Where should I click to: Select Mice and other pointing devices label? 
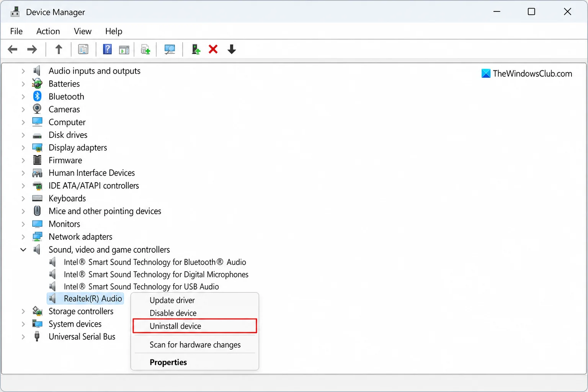[105, 211]
